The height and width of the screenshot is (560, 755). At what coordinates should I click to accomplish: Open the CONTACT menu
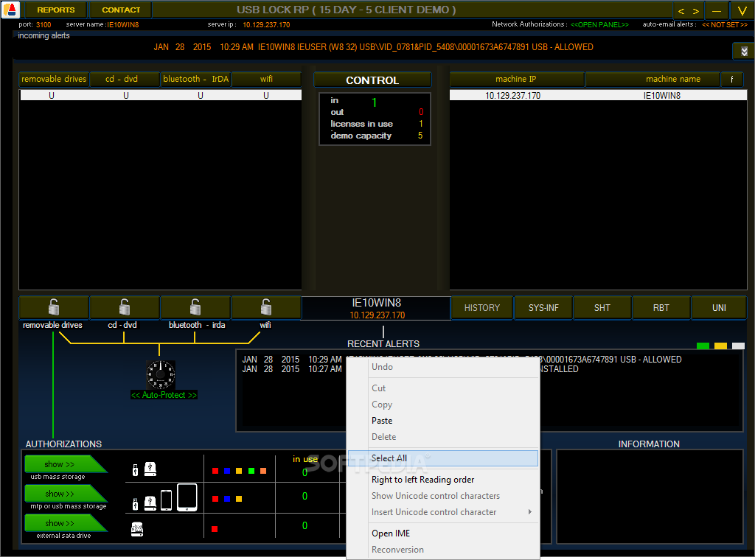[121, 10]
